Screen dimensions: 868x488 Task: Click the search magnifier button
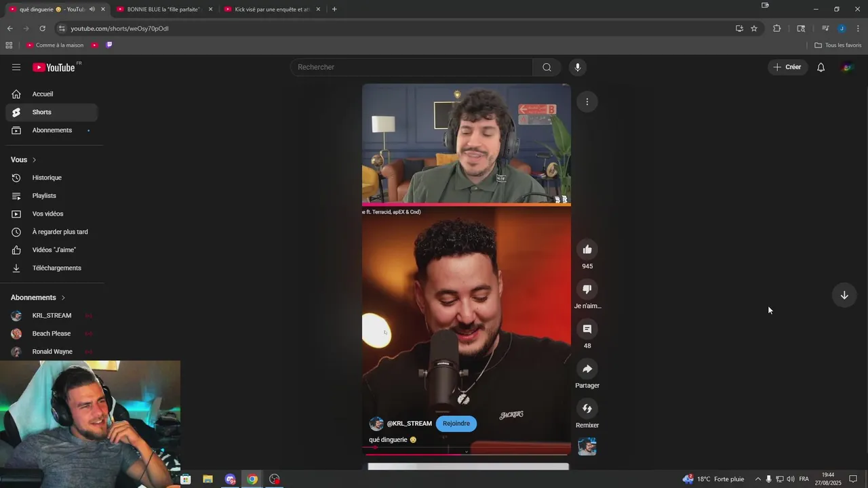click(x=547, y=67)
